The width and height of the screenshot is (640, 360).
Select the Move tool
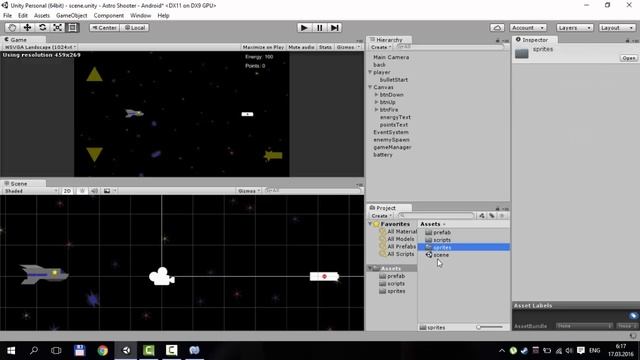click(x=27, y=27)
